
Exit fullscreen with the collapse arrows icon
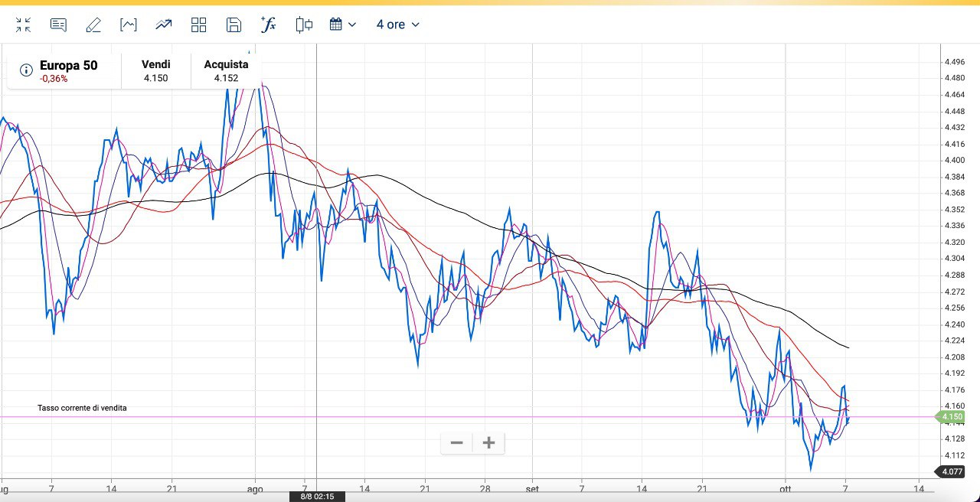24,24
